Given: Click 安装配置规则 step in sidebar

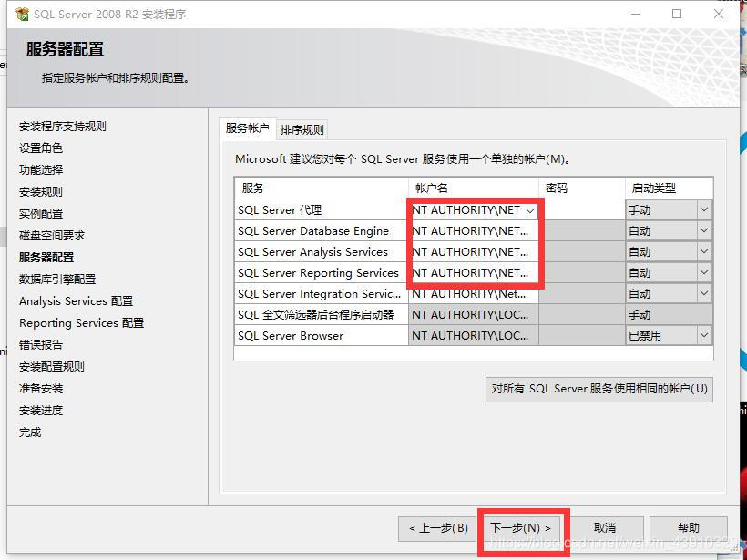Looking at the screenshot, I should tap(52, 367).
